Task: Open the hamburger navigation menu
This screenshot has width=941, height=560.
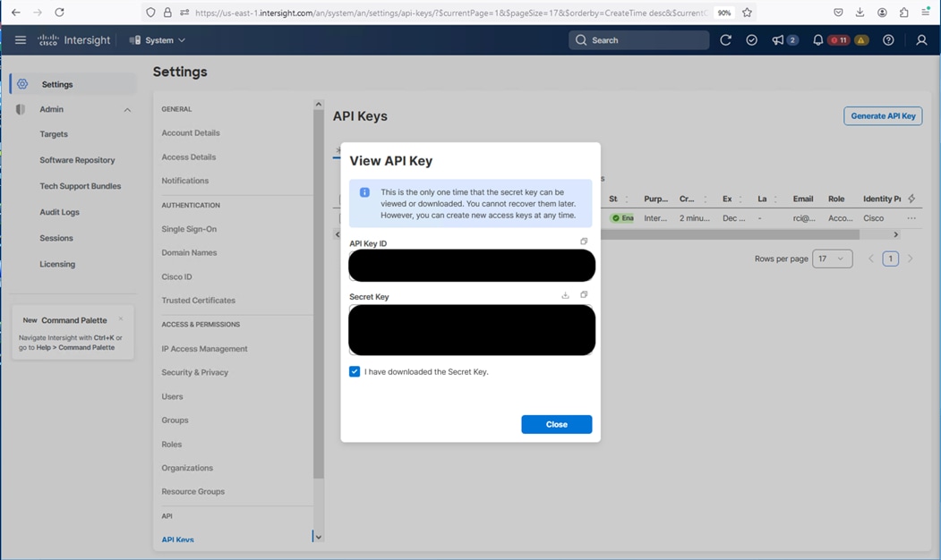Action: 21,40
